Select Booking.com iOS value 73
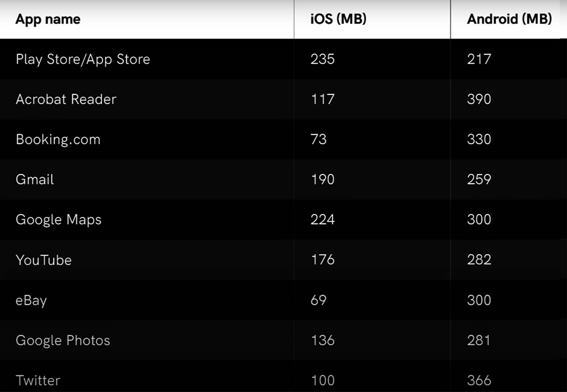Image resolution: width=567 pixels, height=392 pixels. [318, 139]
